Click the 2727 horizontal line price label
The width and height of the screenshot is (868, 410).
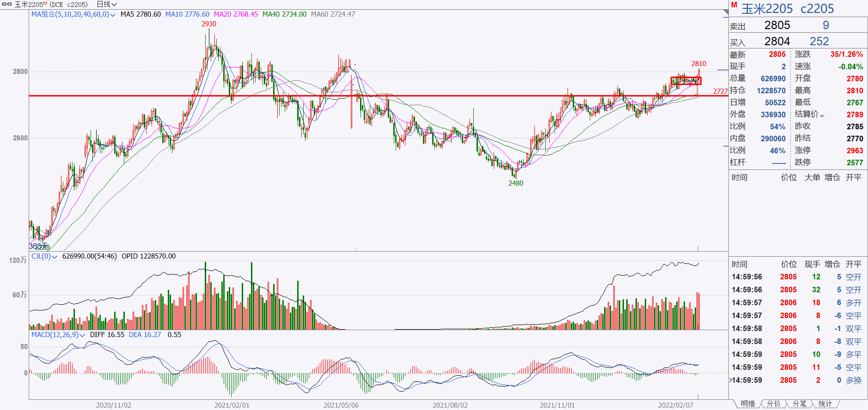click(x=721, y=91)
